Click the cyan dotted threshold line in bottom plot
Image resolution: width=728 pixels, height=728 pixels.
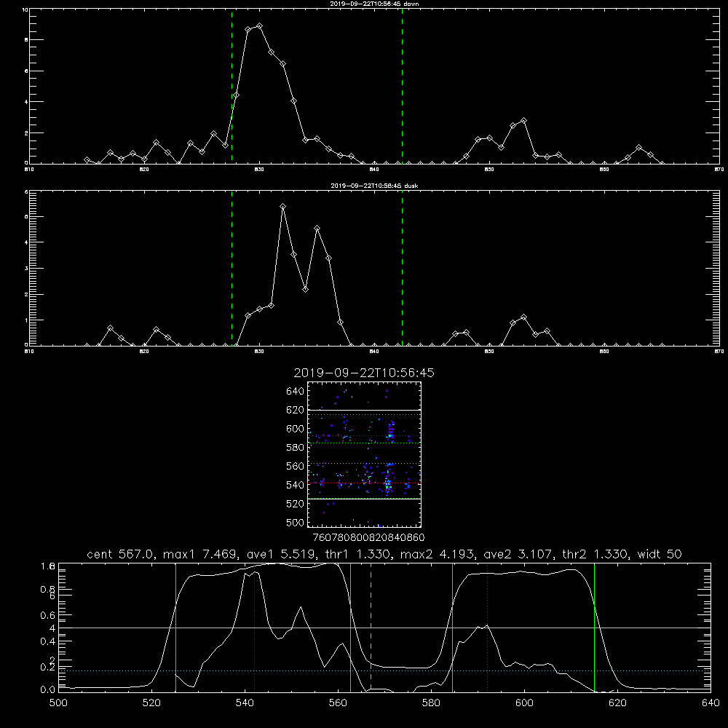(x=384, y=671)
